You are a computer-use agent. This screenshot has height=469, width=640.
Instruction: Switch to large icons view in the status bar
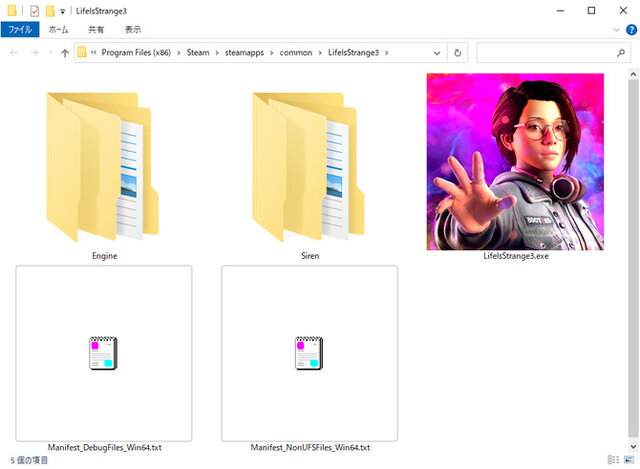629,460
